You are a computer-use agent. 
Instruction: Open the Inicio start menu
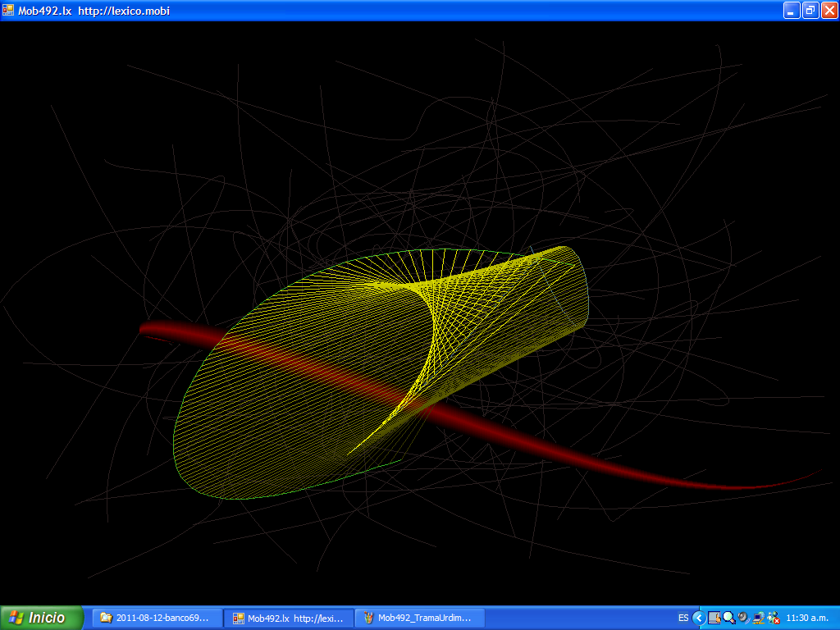point(42,618)
